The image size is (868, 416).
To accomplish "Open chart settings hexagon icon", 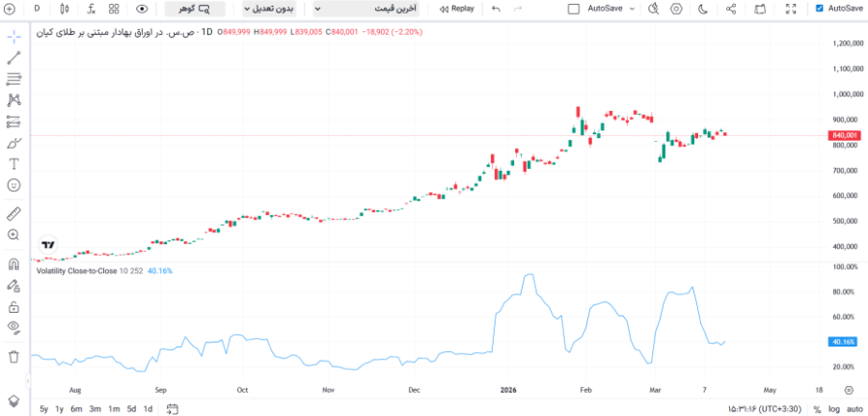I will click(x=676, y=9).
